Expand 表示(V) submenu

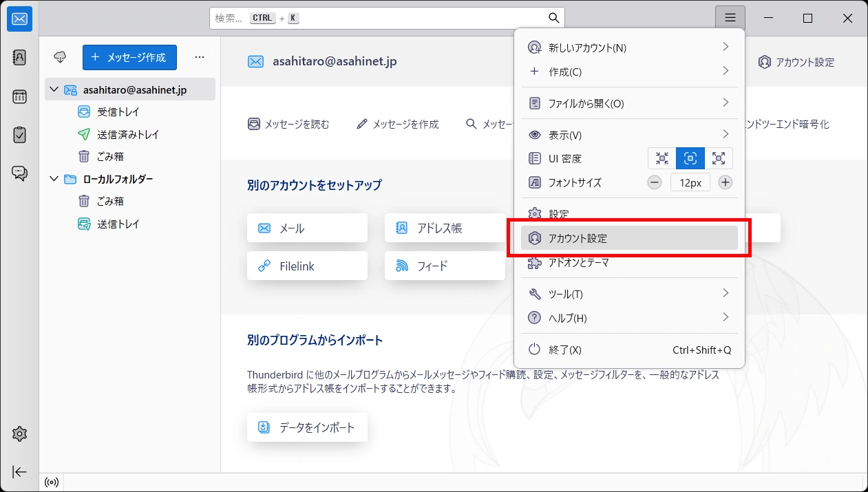pos(629,135)
